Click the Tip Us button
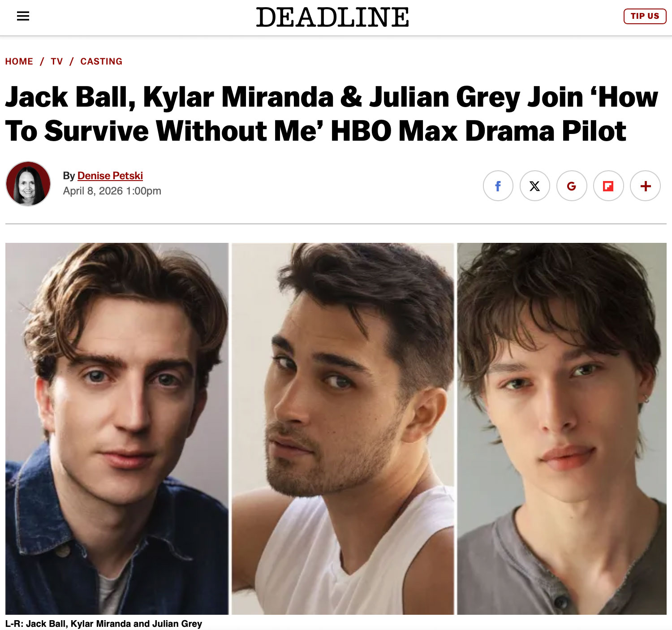Viewport: 672px width, 630px height. click(x=645, y=16)
